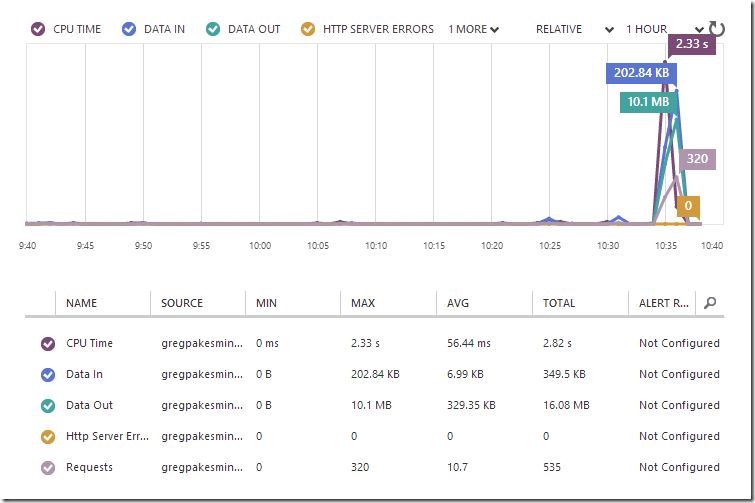Toggle the CPU TIME metric checkmark above the chart
This screenshot has width=755, height=503.
coord(38,29)
